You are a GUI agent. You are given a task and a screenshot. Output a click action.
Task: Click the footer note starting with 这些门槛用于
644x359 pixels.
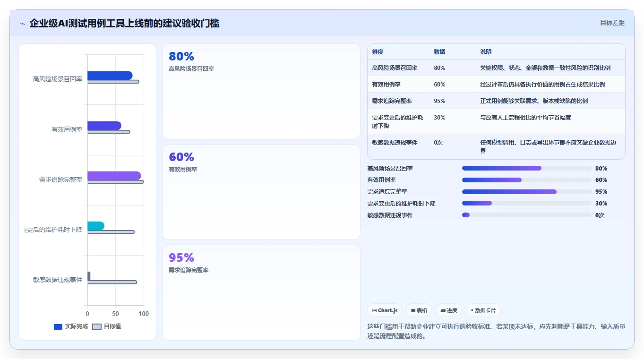[x=496, y=331]
